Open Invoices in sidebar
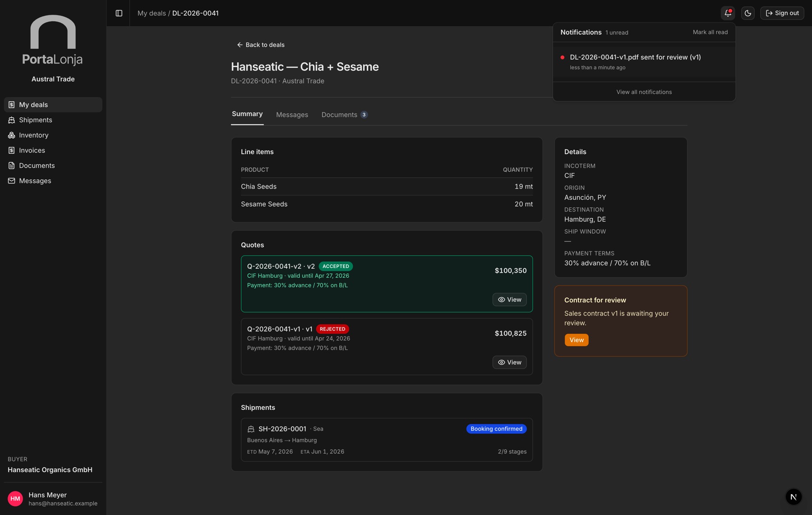This screenshot has height=515, width=812. pos(53,151)
